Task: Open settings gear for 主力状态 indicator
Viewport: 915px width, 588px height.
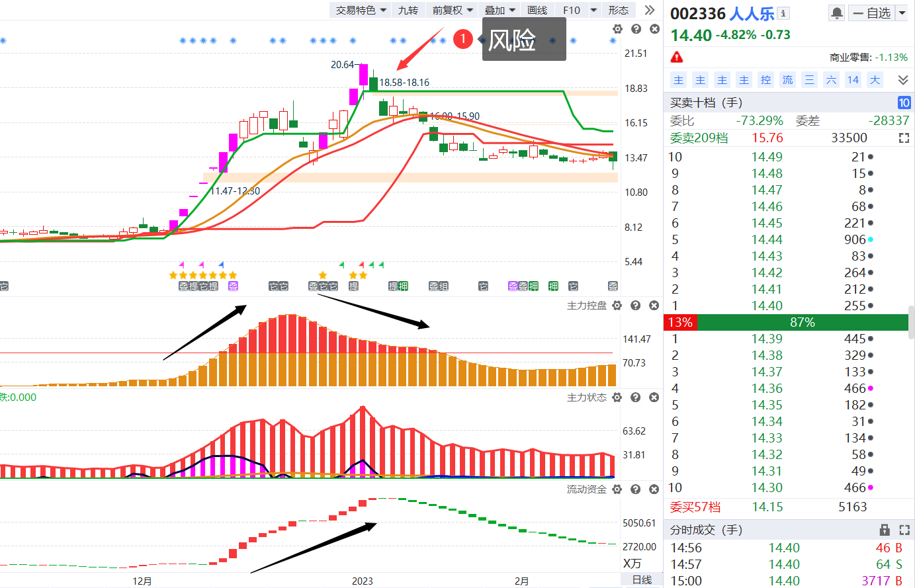Action: click(617, 398)
